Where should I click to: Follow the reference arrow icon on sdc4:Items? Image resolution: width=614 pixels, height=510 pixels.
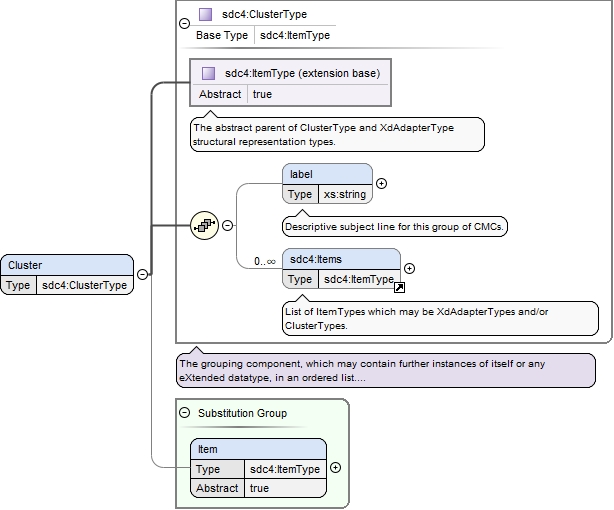(x=399, y=288)
